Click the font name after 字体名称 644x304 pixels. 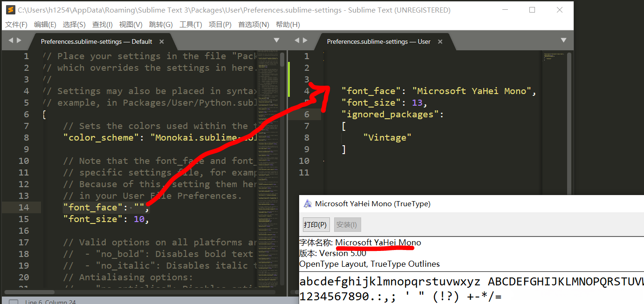[378, 242]
